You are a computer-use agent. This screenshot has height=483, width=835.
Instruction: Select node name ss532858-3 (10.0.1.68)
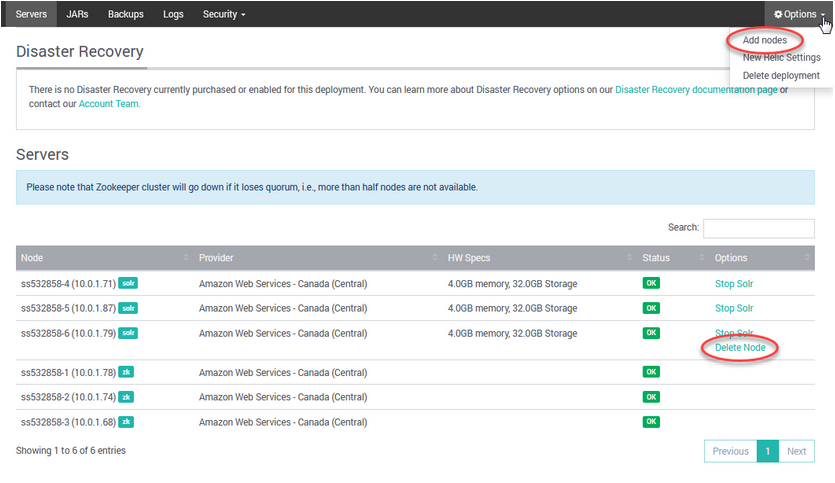[x=68, y=422]
